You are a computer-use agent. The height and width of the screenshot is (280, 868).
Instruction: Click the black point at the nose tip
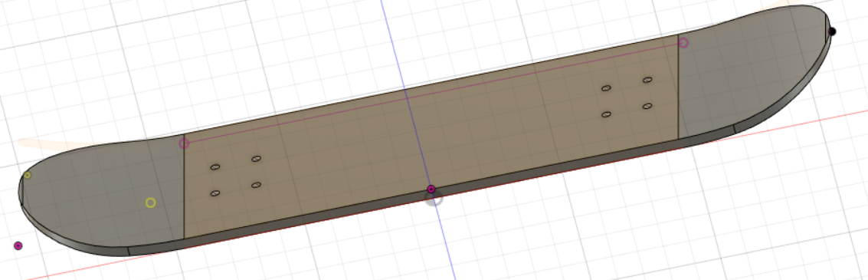tap(832, 31)
